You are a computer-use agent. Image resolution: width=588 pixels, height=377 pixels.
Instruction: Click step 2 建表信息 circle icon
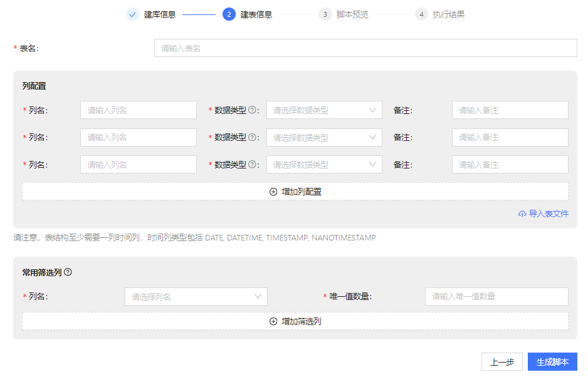tap(229, 14)
